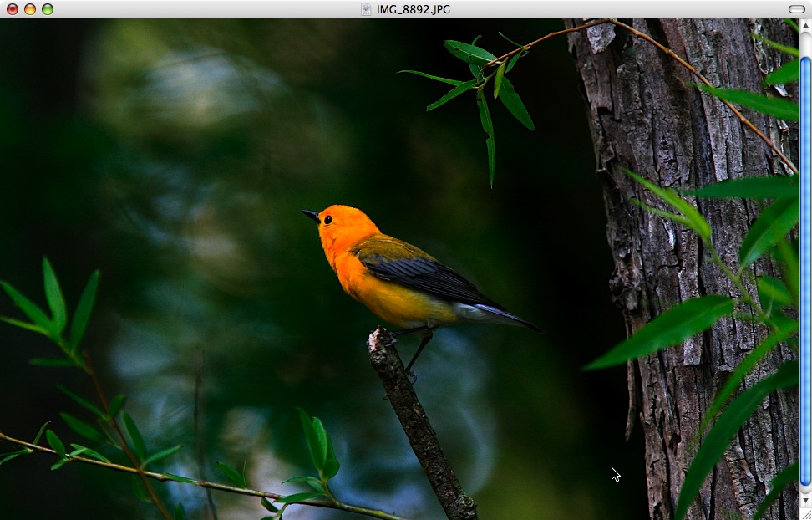Minimize the window with the yellow button

point(30,9)
